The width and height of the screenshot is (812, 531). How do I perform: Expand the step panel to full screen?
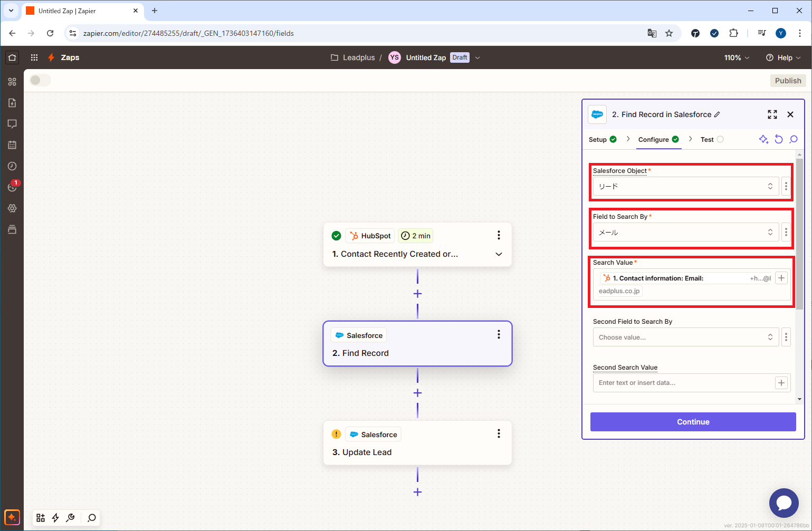click(x=772, y=114)
